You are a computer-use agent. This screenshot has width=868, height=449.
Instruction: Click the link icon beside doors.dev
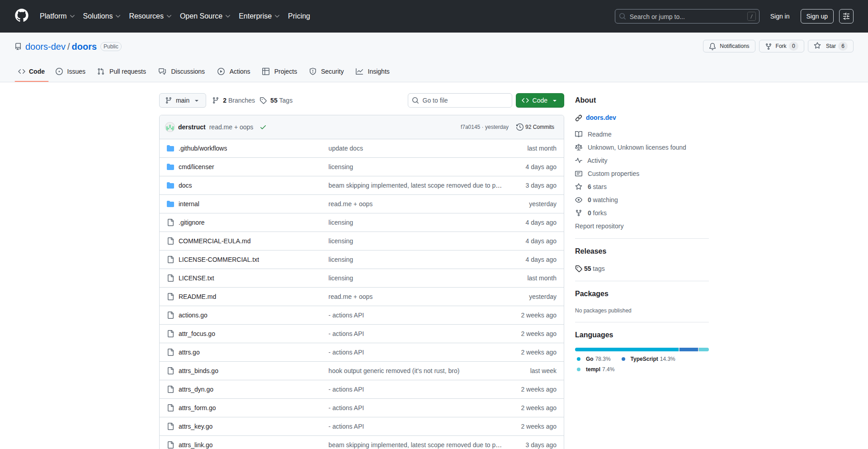click(x=579, y=118)
